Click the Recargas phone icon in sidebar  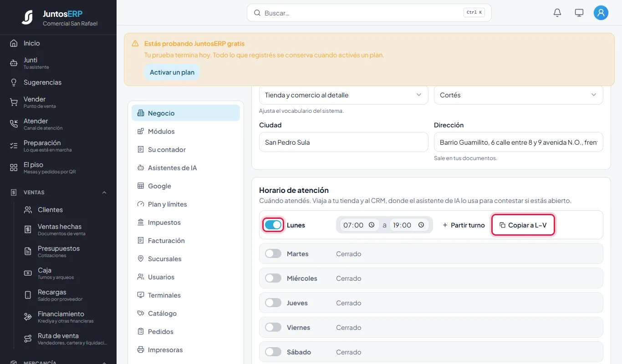(x=28, y=295)
